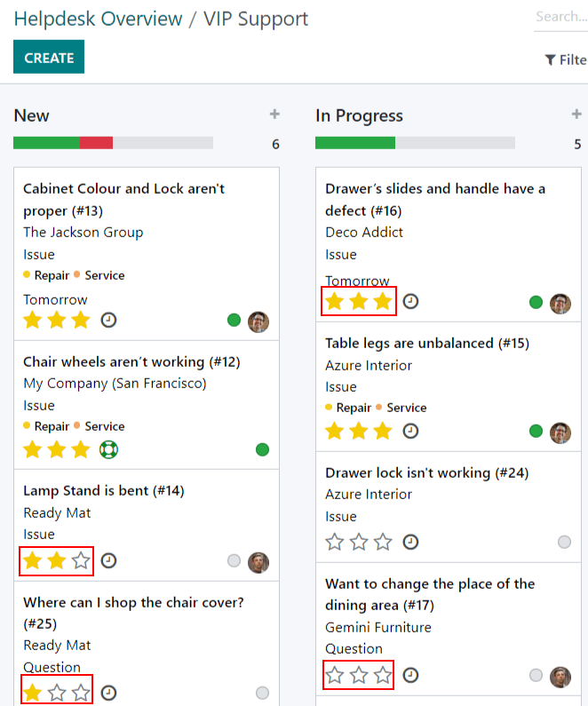
Task: Click plus icon in In Progress column
Action: [x=576, y=114]
